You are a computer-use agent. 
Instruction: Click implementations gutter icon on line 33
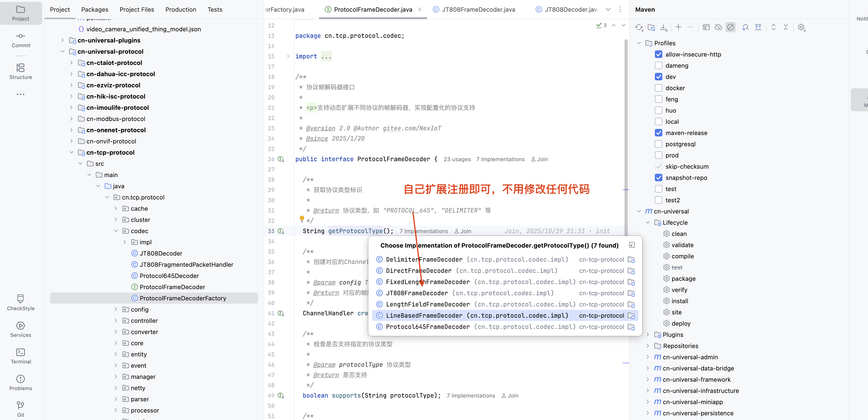(281, 231)
